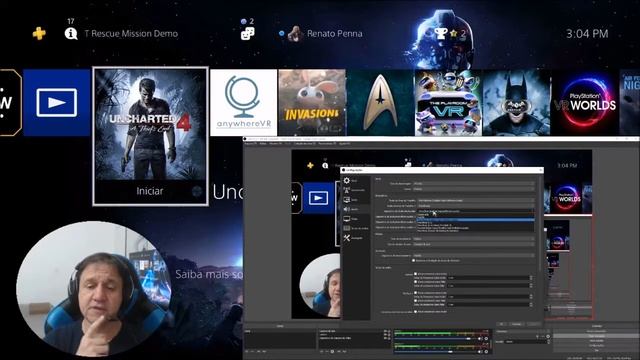Viewport: 640px width, 360px height.
Task: Click the first delay spinner arrows in hotkeys
Action: point(531,278)
